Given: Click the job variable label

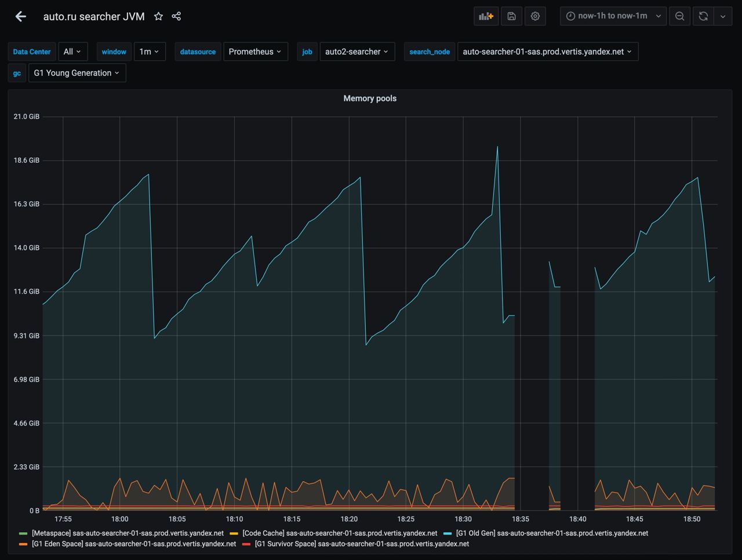Looking at the screenshot, I should (307, 52).
